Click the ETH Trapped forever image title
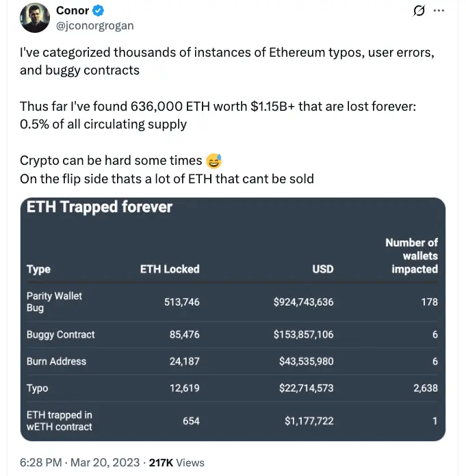Viewport: 466px width, 476px height. click(99, 207)
